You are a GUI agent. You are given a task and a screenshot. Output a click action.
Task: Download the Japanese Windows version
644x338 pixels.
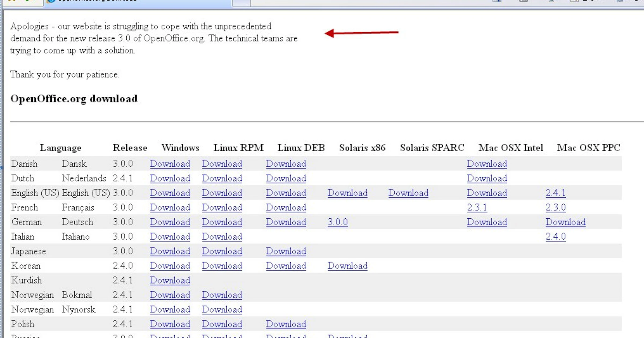point(170,251)
